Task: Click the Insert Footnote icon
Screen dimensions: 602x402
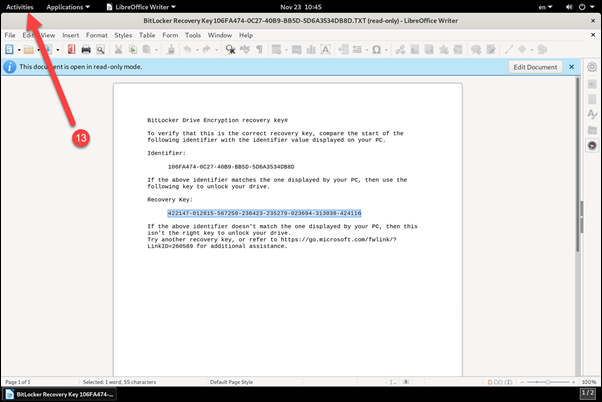Action: coord(415,50)
